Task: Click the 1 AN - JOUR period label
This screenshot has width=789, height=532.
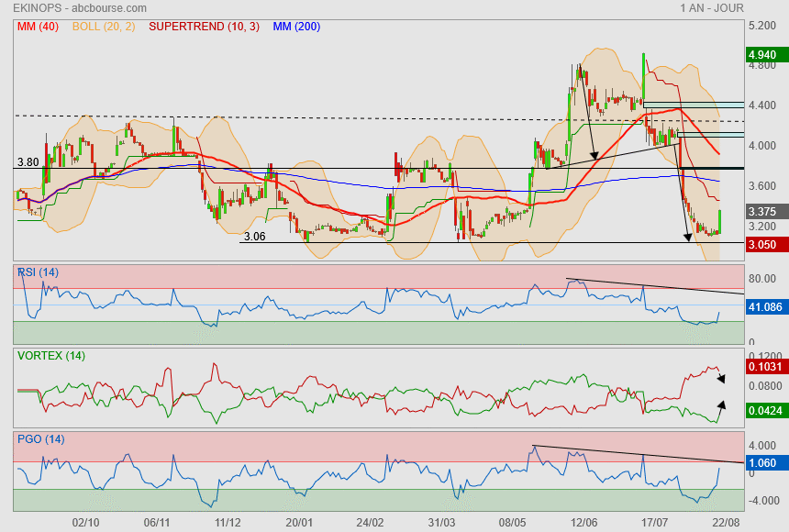Action: point(712,8)
